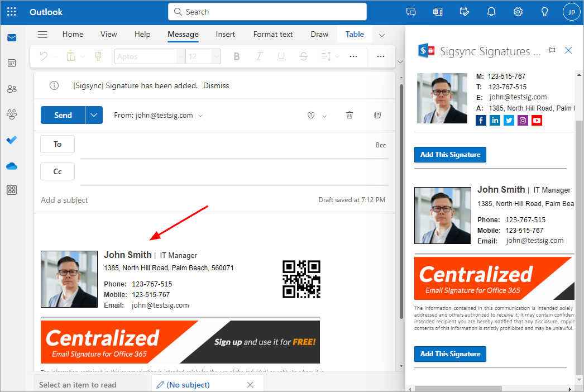
Task: Toggle strikethrough formatting
Action: click(x=303, y=56)
